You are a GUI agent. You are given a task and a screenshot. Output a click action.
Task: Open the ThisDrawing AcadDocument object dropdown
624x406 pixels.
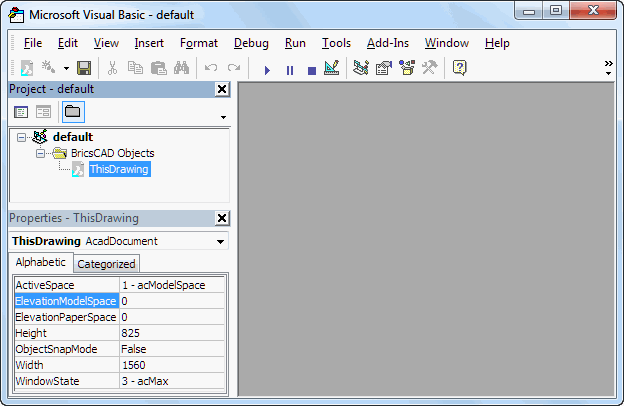(220, 242)
